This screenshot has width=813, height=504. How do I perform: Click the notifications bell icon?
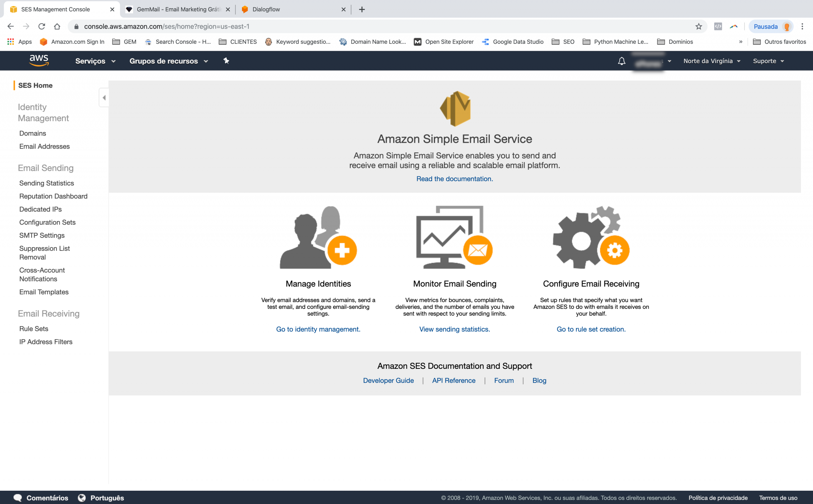coord(620,60)
